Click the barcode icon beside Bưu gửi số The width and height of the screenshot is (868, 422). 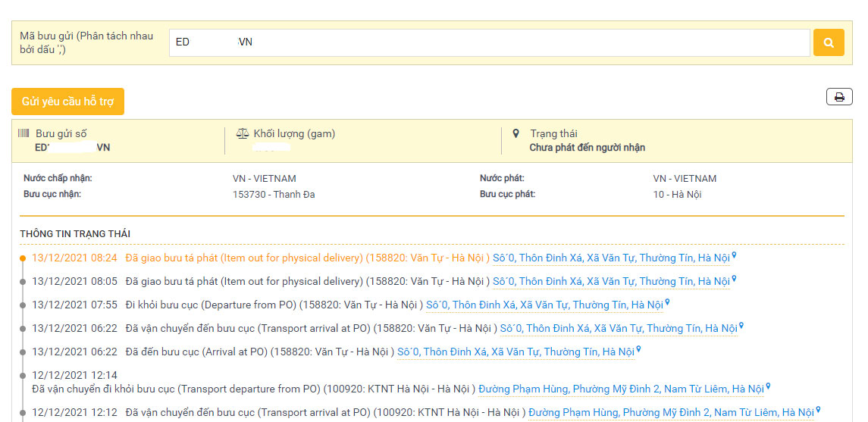point(24,133)
